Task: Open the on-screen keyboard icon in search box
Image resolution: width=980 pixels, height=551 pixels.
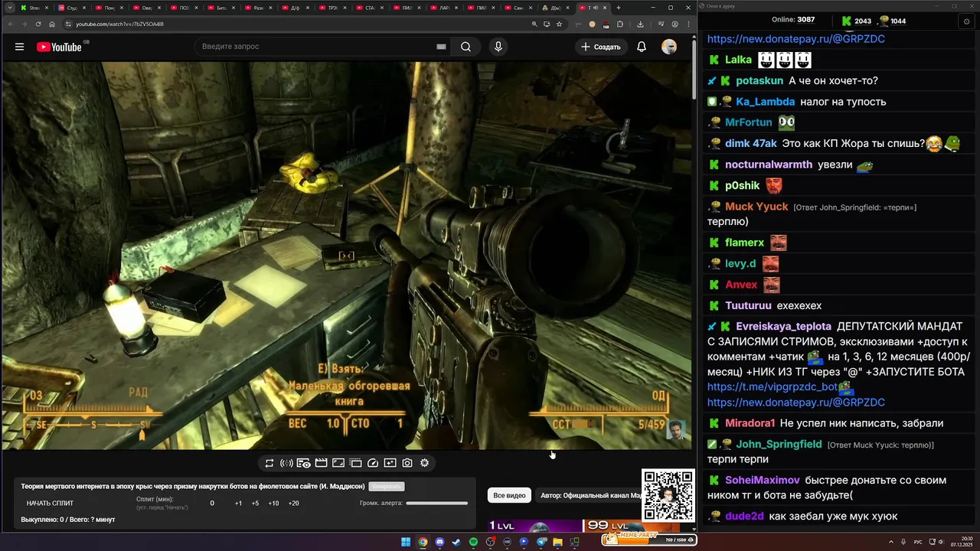Action: pos(441,47)
